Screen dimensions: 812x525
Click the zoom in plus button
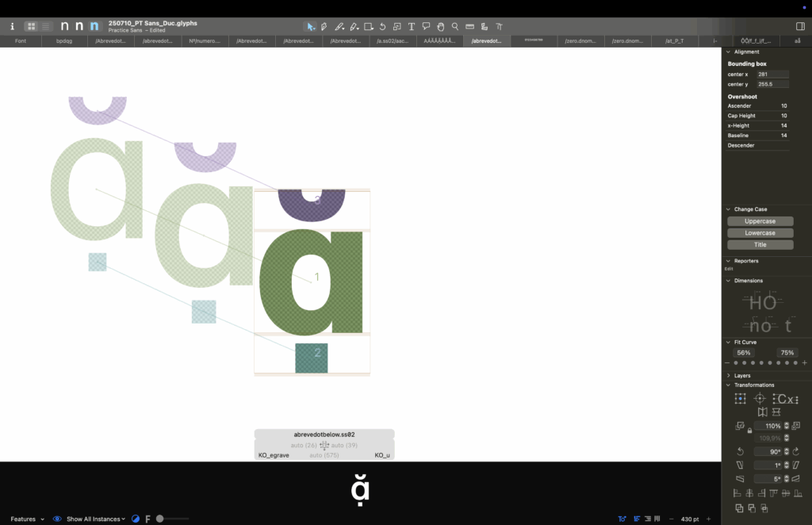[708, 519]
